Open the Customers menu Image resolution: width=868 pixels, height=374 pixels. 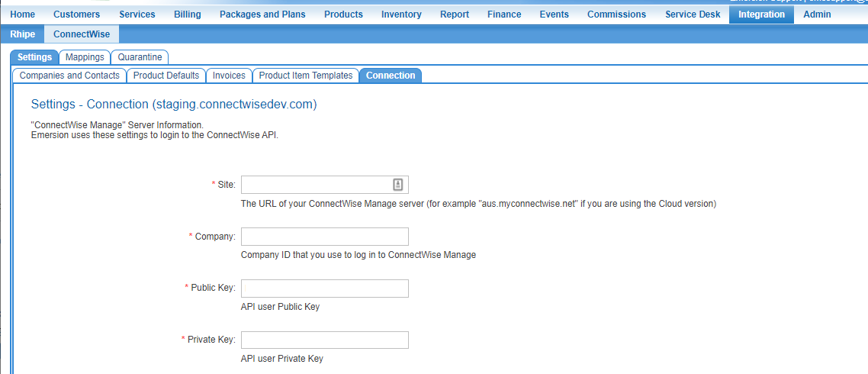pos(76,15)
